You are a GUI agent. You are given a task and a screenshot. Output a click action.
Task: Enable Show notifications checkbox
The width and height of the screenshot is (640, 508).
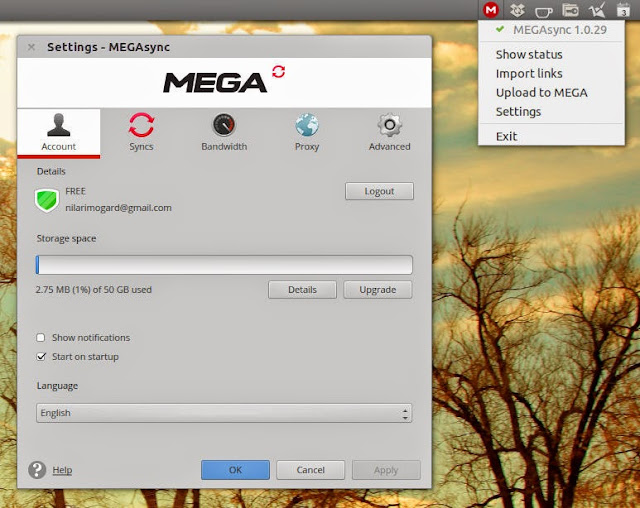(x=41, y=337)
